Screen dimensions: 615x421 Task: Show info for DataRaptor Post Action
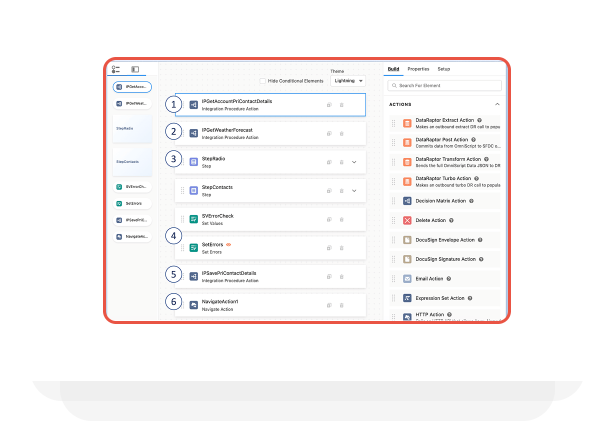[x=474, y=140]
